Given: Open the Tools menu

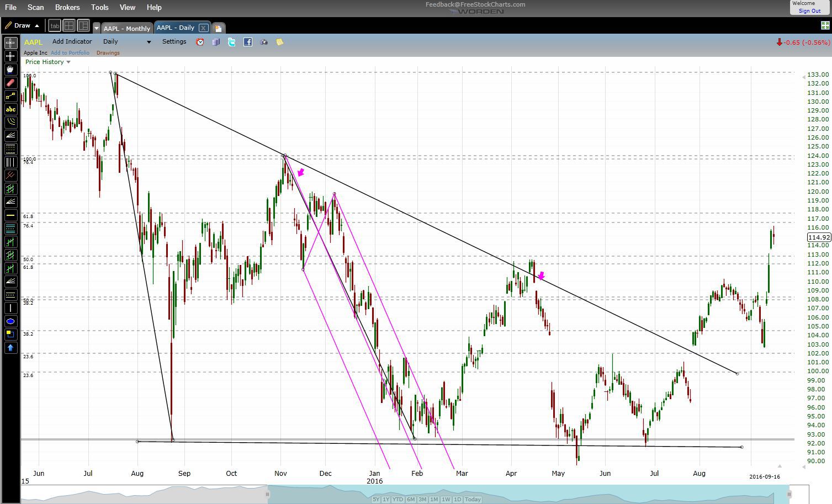Looking at the screenshot, I should point(100,7).
